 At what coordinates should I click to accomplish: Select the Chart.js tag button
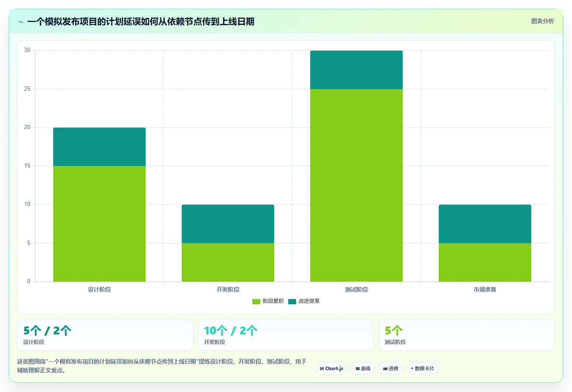[x=331, y=368]
